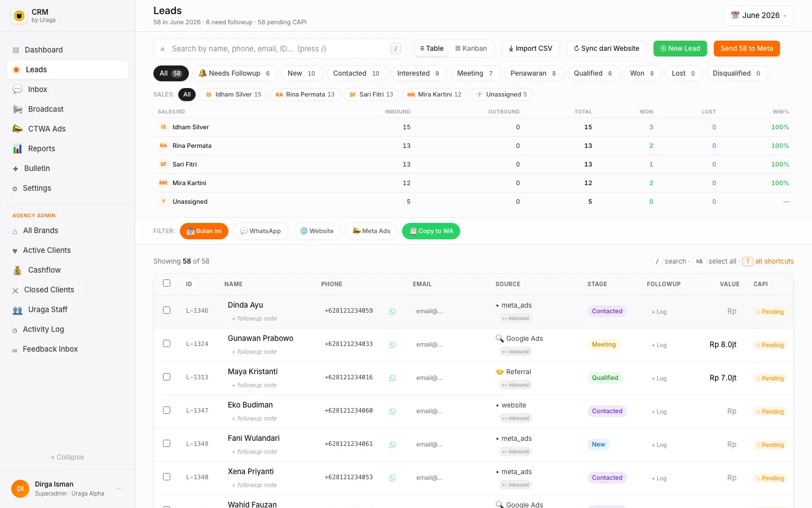Screen dimensions: 812x508
Task: Open WhatsApp icon for Dinda Ayu's phone
Action: (x=392, y=312)
